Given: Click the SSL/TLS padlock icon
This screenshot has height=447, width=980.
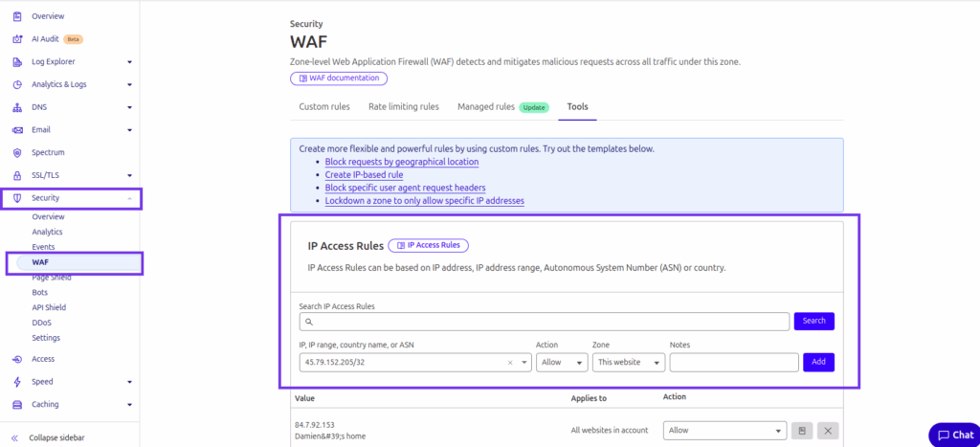Looking at the screenshot, I should coord(17,176).
